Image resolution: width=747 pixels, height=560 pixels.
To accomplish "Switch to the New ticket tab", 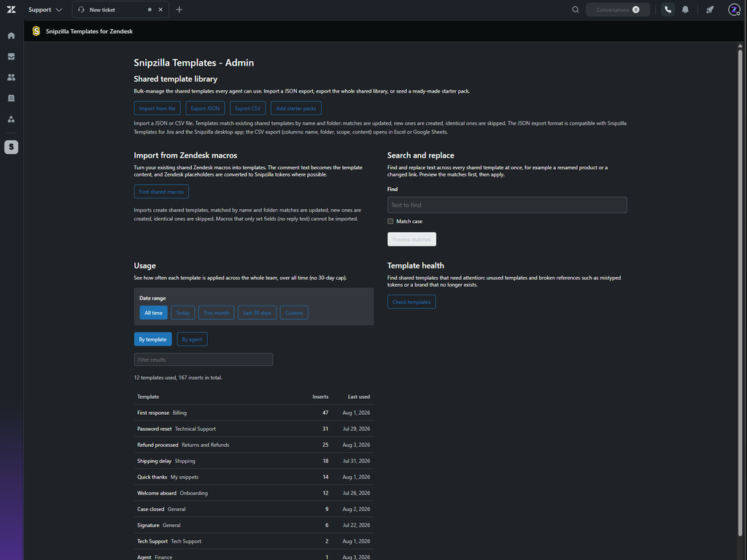I will click(x=120, y=9).
